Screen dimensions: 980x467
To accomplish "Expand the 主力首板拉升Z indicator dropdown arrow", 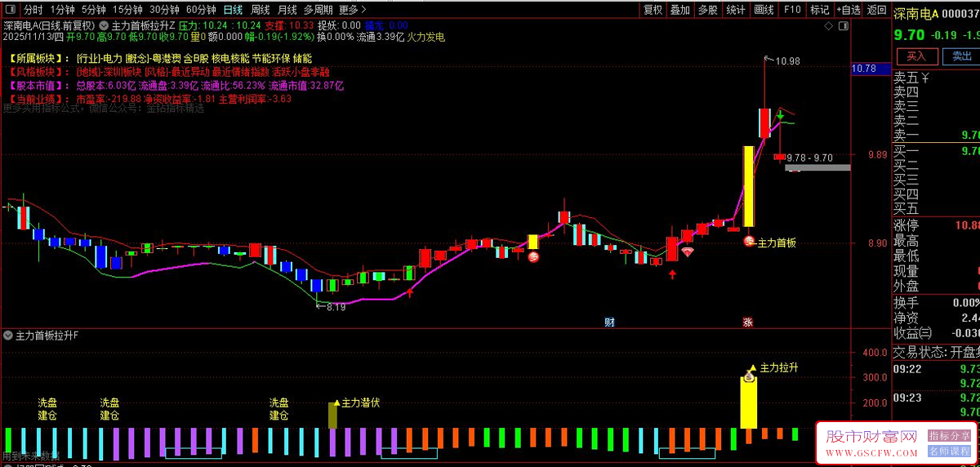I will [104, 26].
